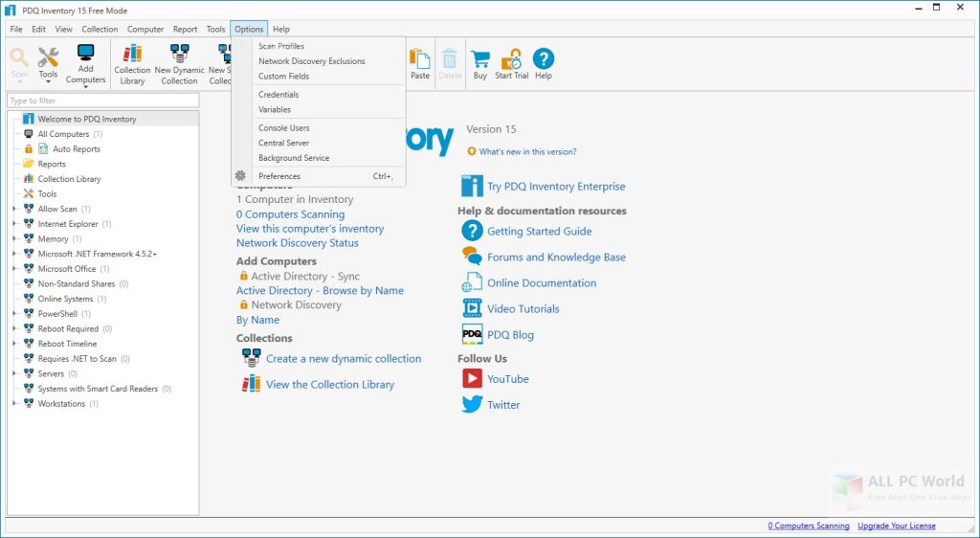This screenshot has width=980, height=538.
Task: Expand the Servers collection node
Action: (14, 373)
